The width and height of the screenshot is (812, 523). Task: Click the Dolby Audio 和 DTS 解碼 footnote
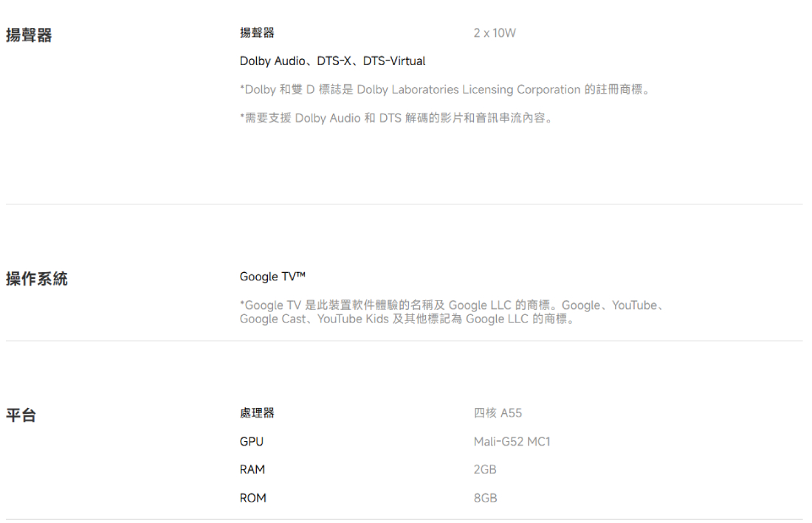coord(396,118)
